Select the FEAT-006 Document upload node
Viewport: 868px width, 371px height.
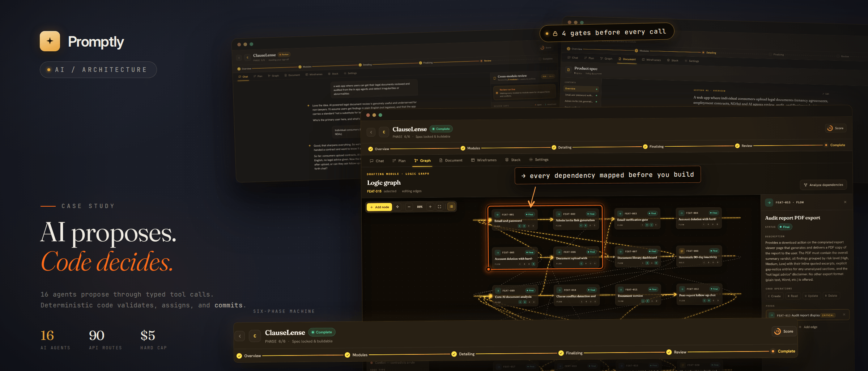point(576,258)
